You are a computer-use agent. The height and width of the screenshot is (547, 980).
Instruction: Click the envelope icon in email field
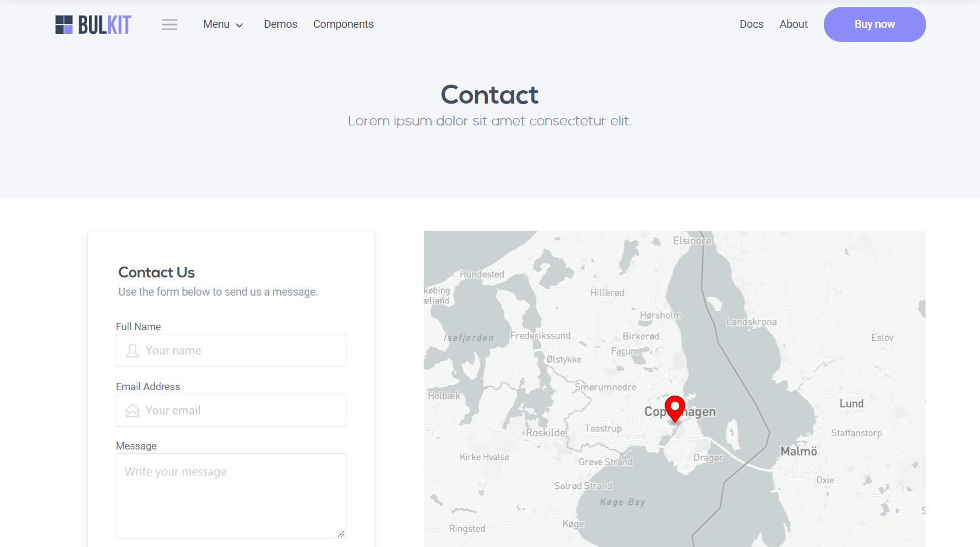pyautogui.click(x=132, y=411)
